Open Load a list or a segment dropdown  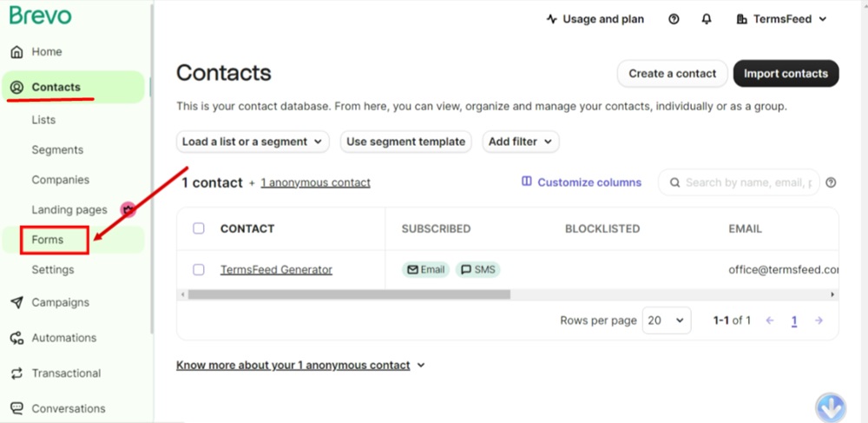pyautogui.click(x=253, y=142)
